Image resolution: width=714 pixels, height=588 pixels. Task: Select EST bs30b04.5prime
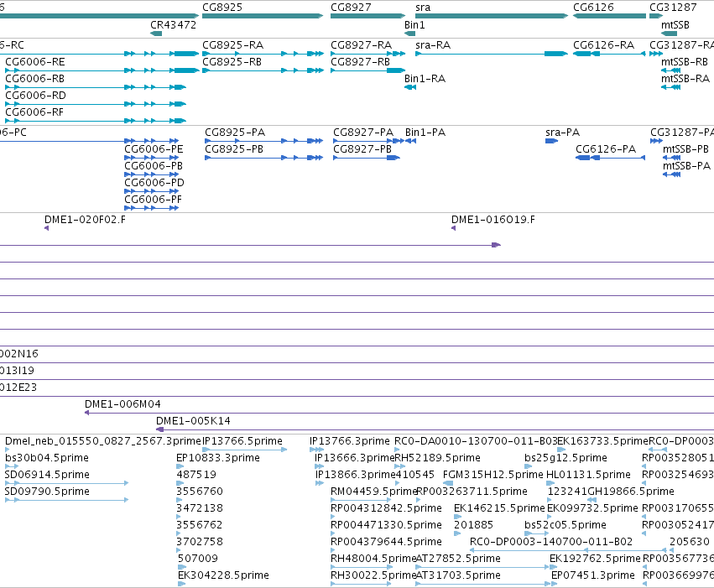tap(47, 458)
